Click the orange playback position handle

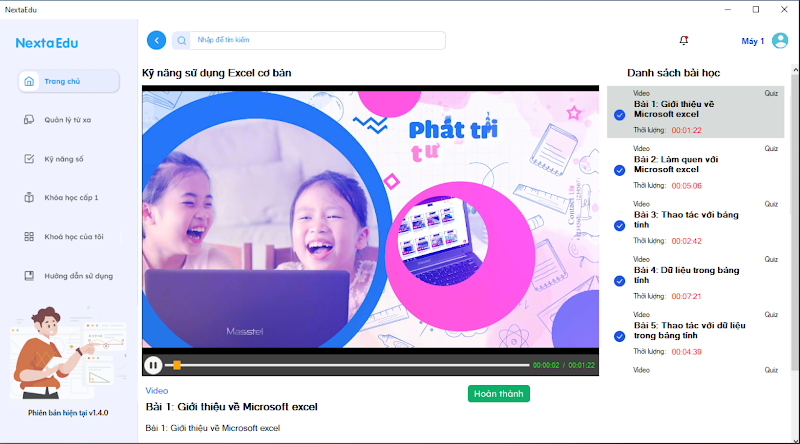click(177, 365)
